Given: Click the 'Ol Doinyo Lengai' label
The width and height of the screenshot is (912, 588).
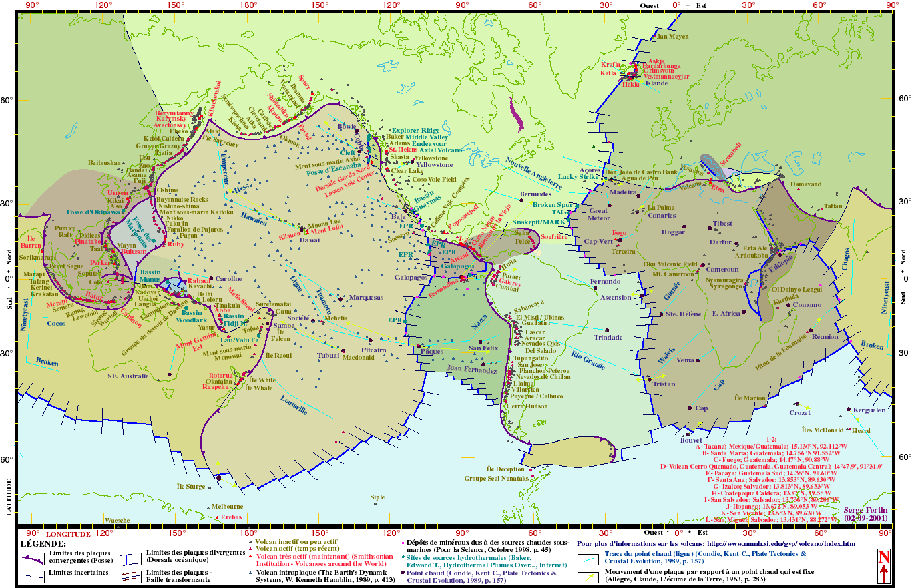Looking at the screenshot, I should (796, 290).
